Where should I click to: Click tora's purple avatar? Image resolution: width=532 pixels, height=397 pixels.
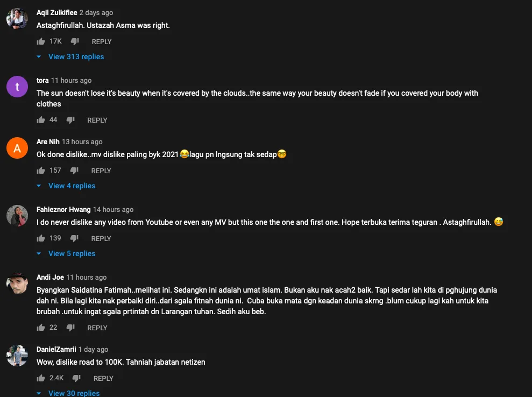(x=17, y=86)
